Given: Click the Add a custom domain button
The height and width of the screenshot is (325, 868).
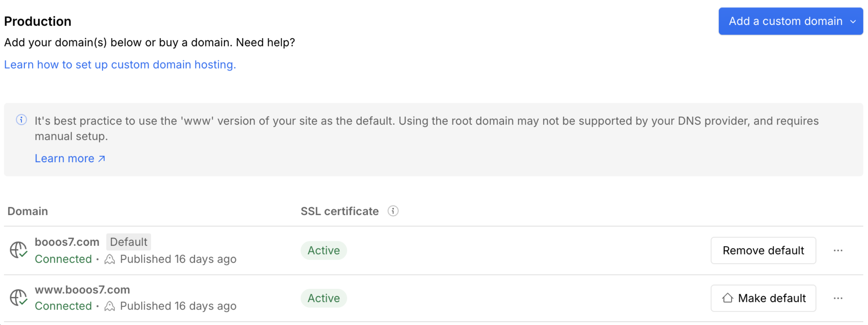Looking at the screenshot, I should tap(790, 21).
